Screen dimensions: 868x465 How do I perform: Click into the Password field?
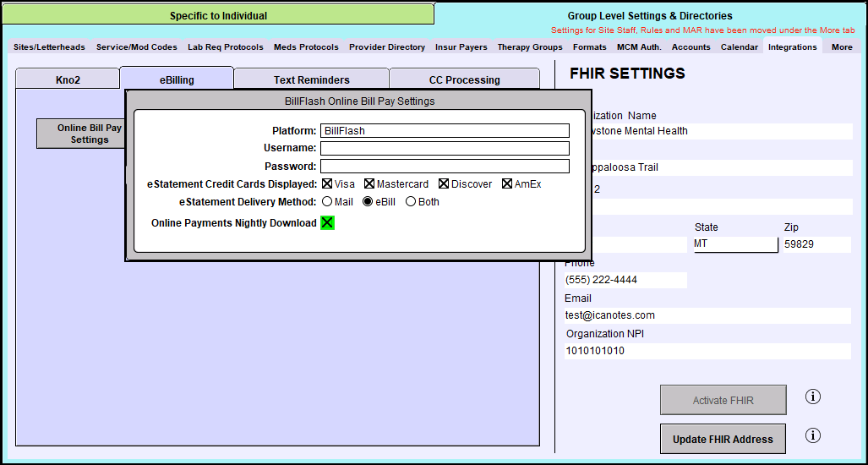point(445,167)
